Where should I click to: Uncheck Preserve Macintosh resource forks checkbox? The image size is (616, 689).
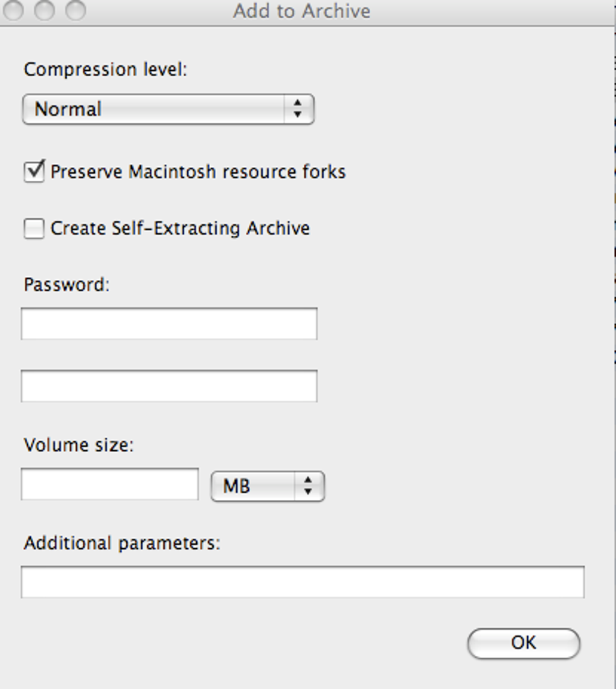(x=34, y=172)
